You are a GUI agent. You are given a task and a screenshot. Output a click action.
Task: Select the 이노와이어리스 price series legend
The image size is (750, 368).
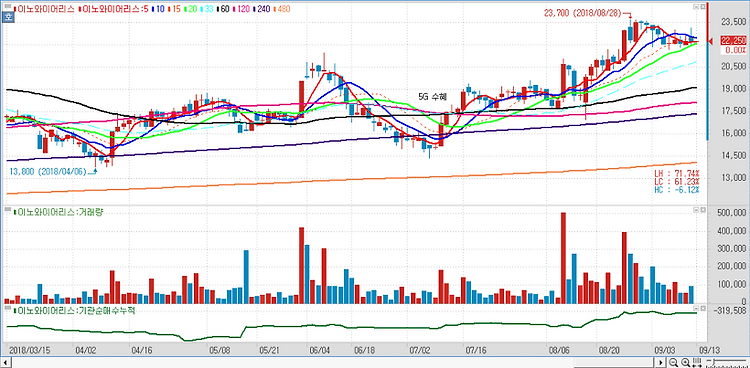point(44,9)
